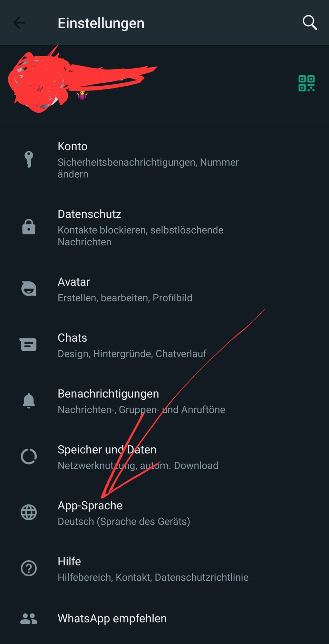The width and height of the screenshot is (329, 644).
Task: Click the question mark Hilfe icon
Action: click(x=29, y=568)
